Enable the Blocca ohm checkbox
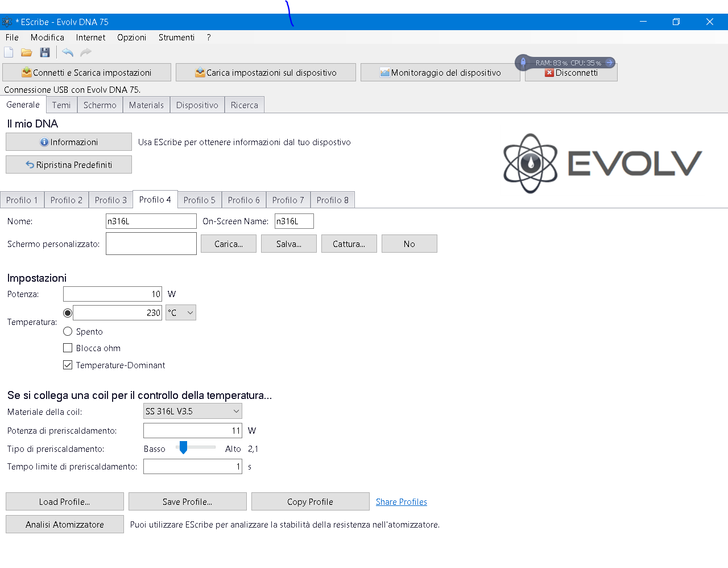728x568 pixels. click(68, 348)
